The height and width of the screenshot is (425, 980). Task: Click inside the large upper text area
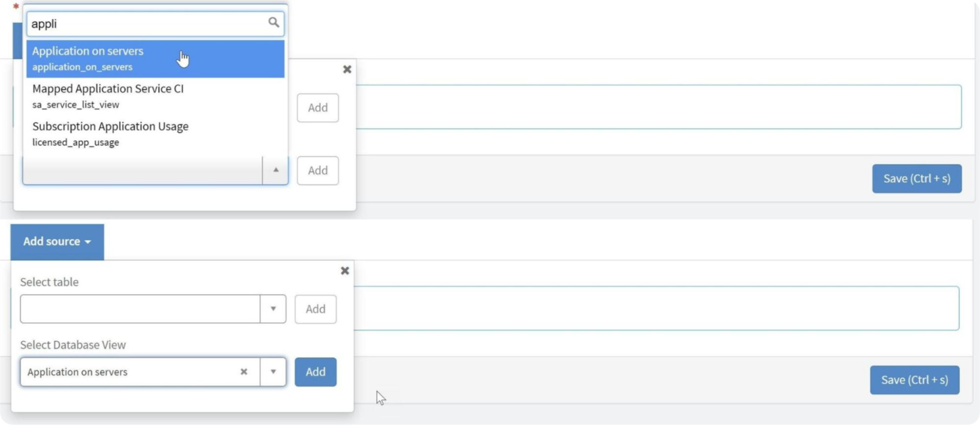(x=642, y=106)
